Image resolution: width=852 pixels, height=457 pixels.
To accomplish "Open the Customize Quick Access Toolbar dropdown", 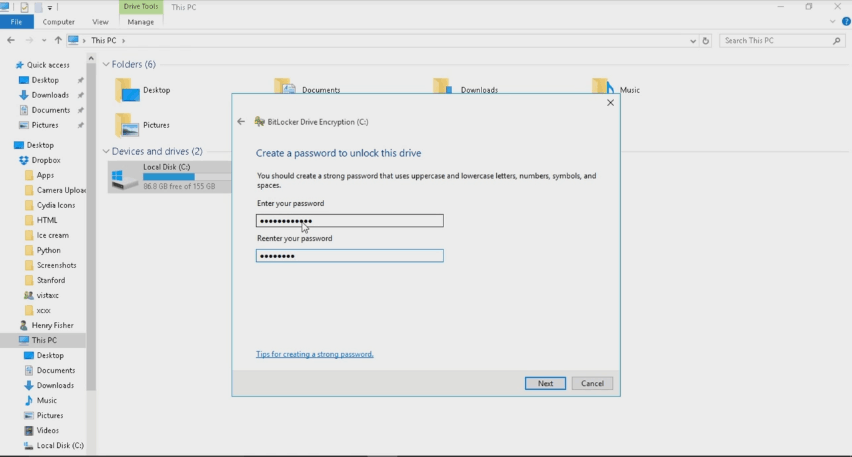I will point(49,8).
